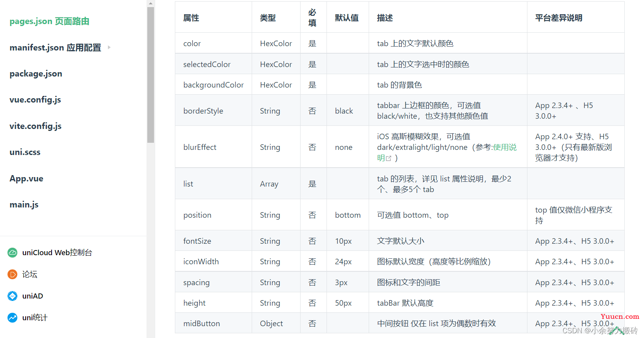
Task: Open main.js sidebar item
Action: [24, 205]
